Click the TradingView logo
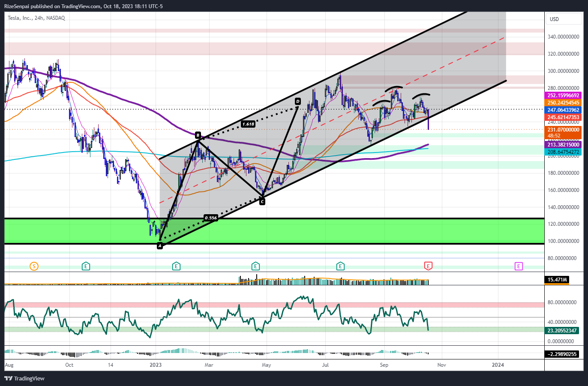588x386 pixels. (24, 378)
